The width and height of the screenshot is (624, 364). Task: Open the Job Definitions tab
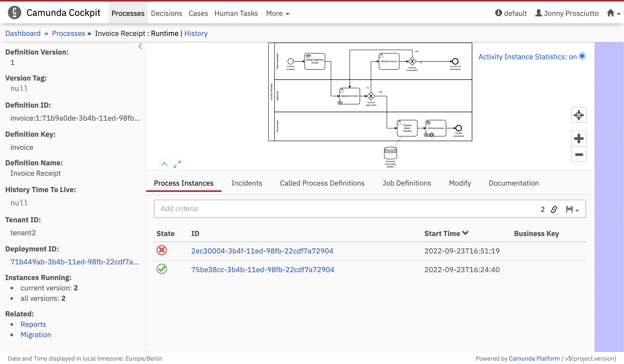pyautogui.click(x=407, y=183)
